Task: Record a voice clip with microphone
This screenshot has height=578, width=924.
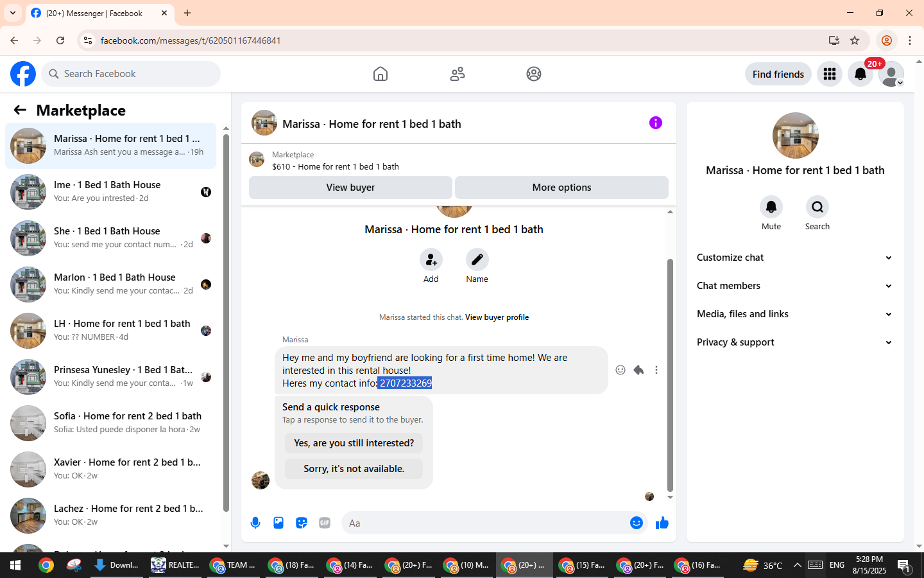Action: coord(255,523)
